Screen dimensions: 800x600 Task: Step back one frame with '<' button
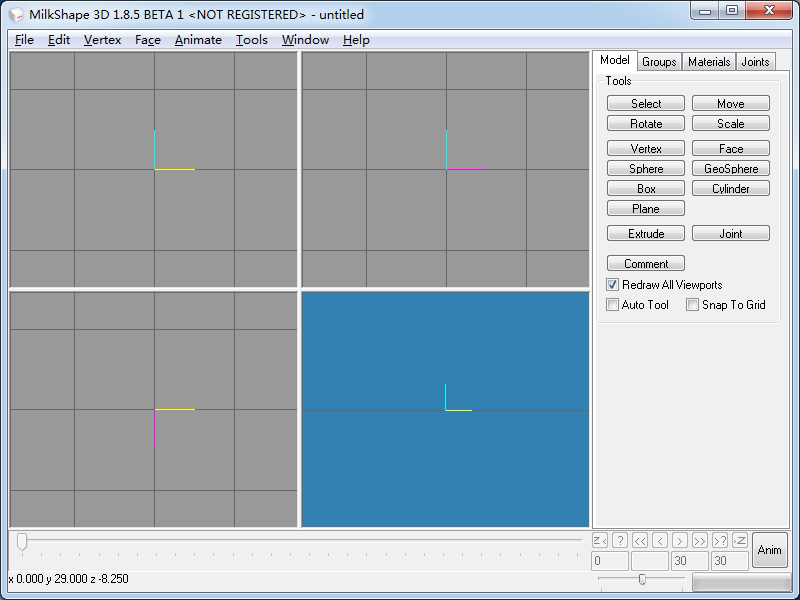click(x=660, y=540)
